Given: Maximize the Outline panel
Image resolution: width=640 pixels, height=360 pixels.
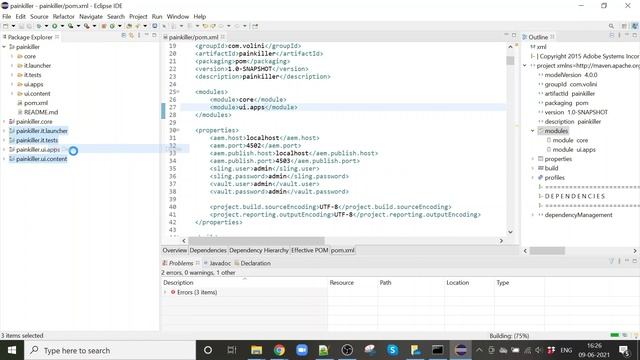Looking at the screenshot, I should click(635, 36).
